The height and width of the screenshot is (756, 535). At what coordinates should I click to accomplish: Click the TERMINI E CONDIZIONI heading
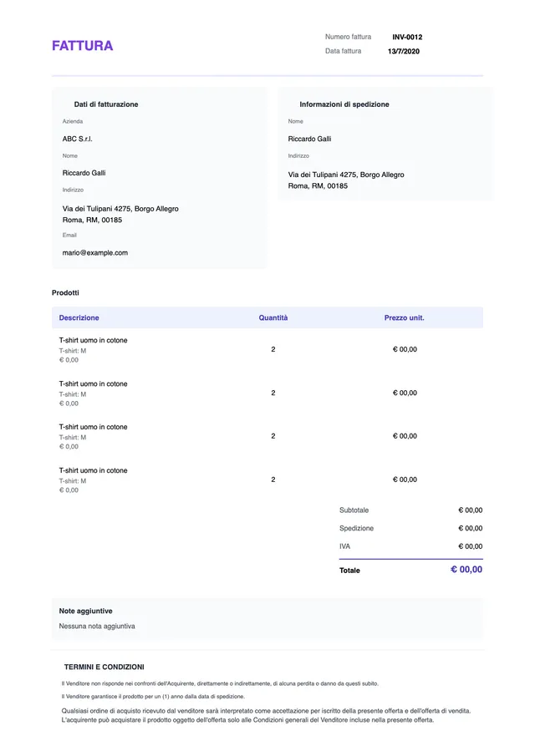[104, 667]
